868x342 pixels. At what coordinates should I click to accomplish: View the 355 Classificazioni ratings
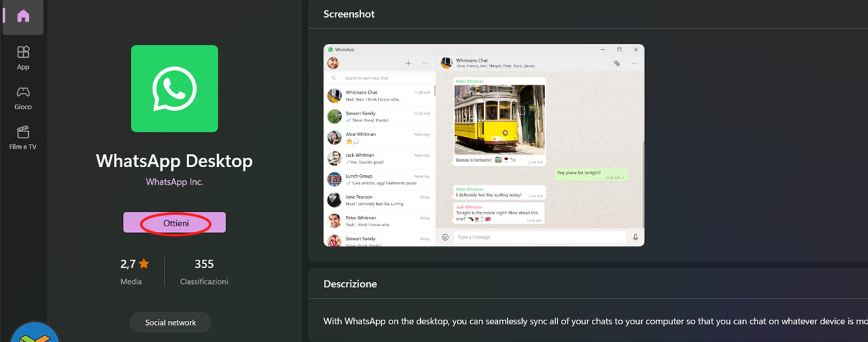coord(204,264)
